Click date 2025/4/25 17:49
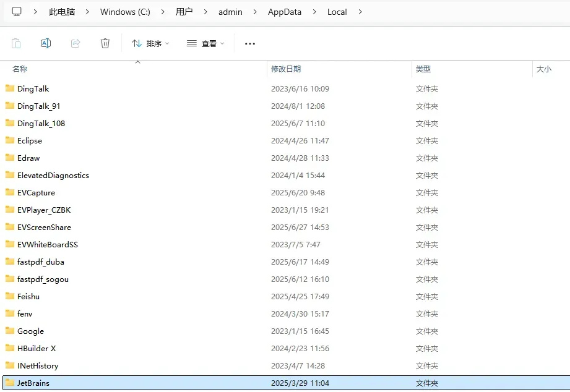570x392 pixels. [300, 296]
